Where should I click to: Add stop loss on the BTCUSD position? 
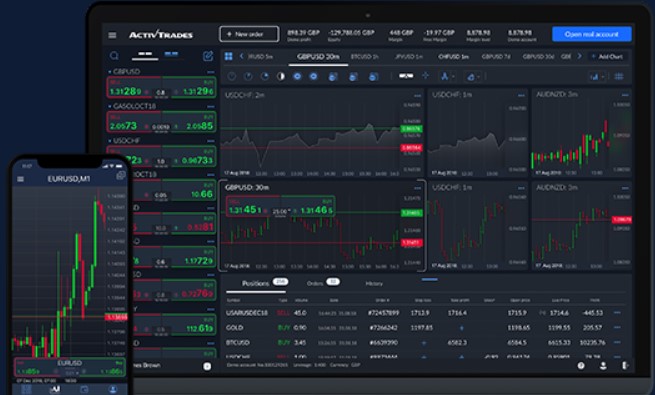click(423, 343)
